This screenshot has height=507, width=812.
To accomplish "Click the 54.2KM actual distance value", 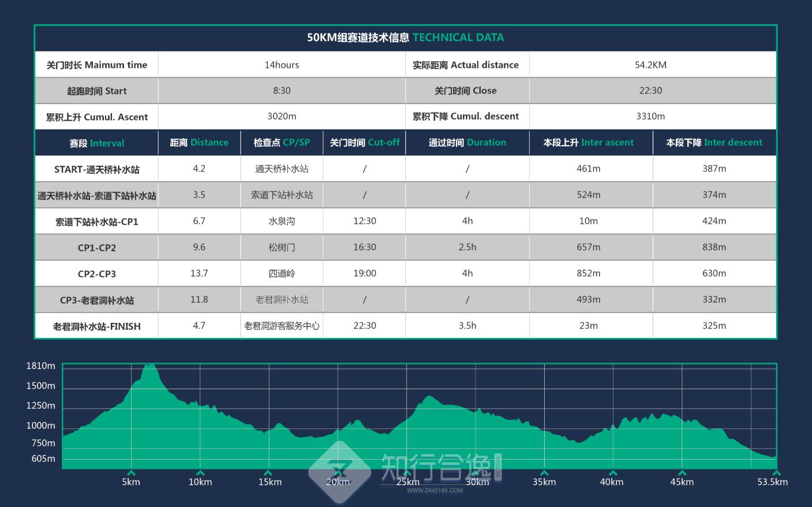I will click(x=650, y=65).
